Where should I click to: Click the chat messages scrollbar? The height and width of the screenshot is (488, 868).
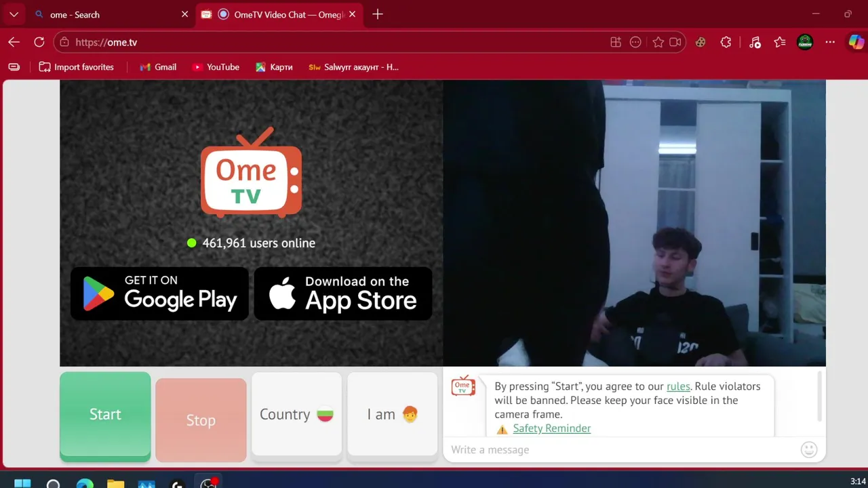(821, 396)
